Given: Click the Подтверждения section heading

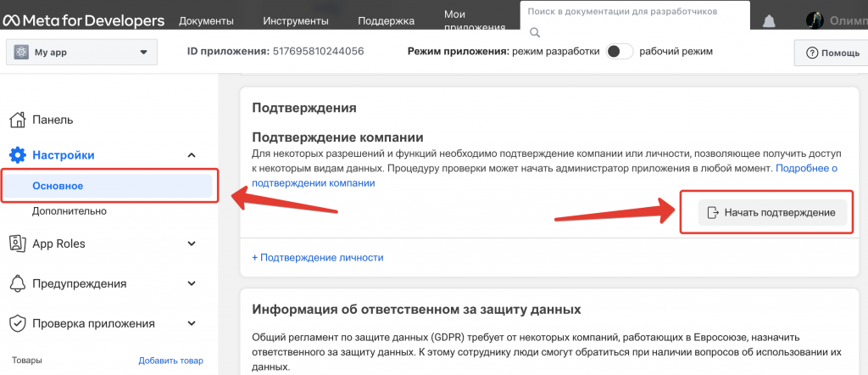Looking at the screenshot, I should 304,108.
